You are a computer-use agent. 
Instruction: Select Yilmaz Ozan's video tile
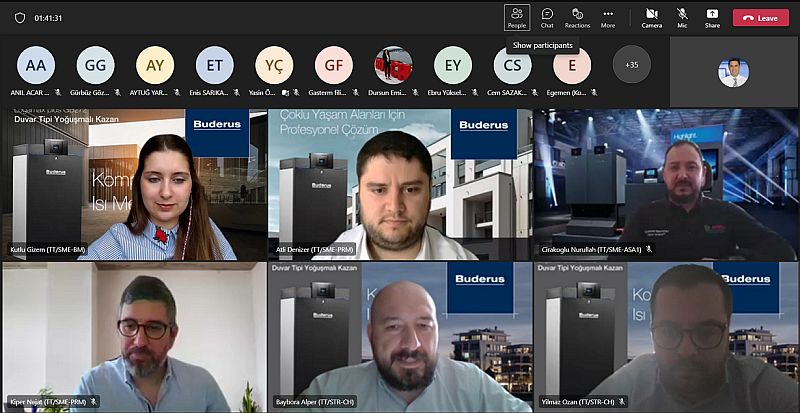tap(666, 337)
